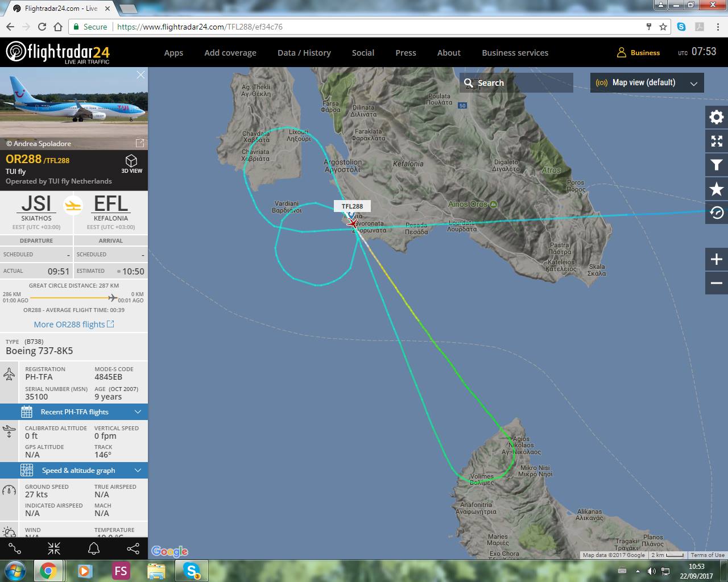The height and width of the screenshot is (582, 728).
Task: Zoom in the map with plus button
Action: point(717,259)
